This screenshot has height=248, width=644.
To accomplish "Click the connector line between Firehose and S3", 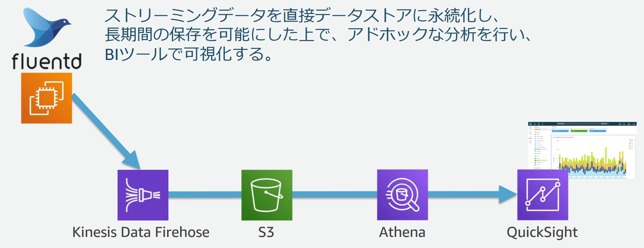I will pyautogui.click(x=205, y=194).
